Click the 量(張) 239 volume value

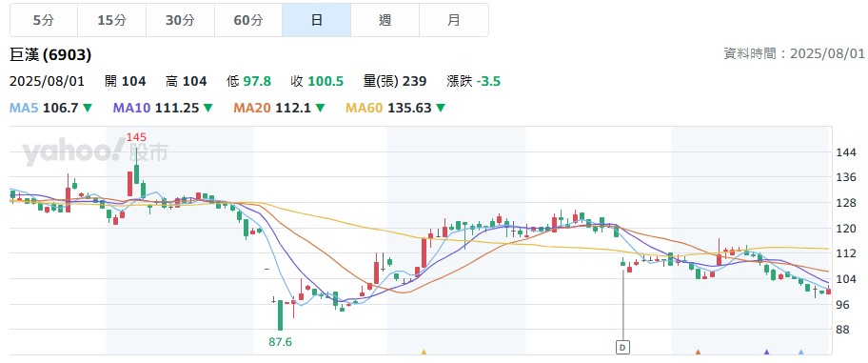coord(395,82)
